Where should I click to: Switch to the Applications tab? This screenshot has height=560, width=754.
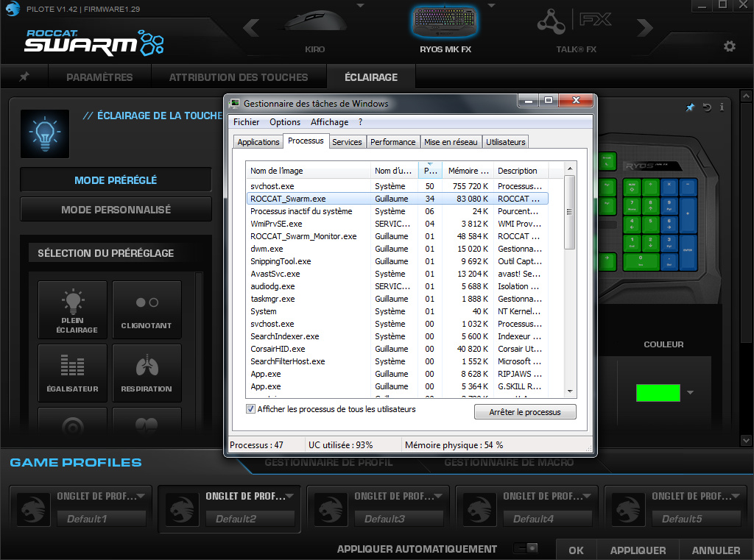click(258, 142)
